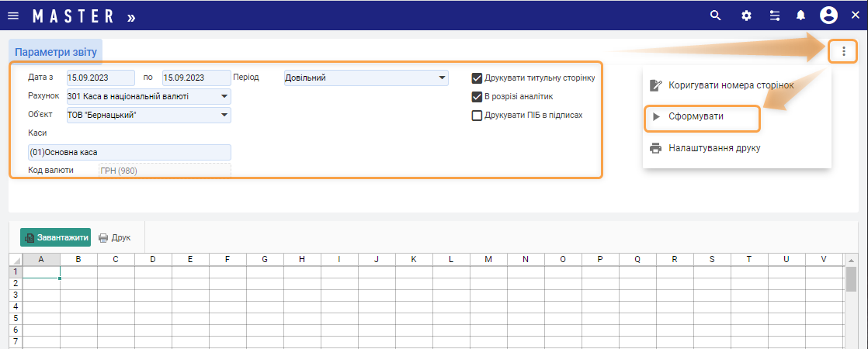
Task: Enable Друкувати ПІБ в підписах checkbox
Action: point(477,116)
